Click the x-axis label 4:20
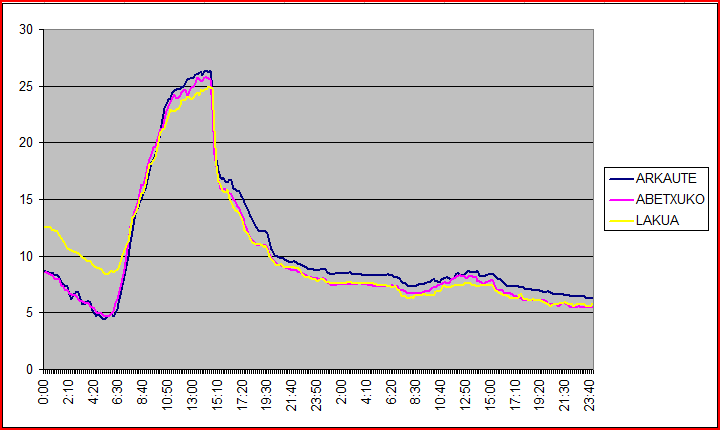 click(93, 392)
